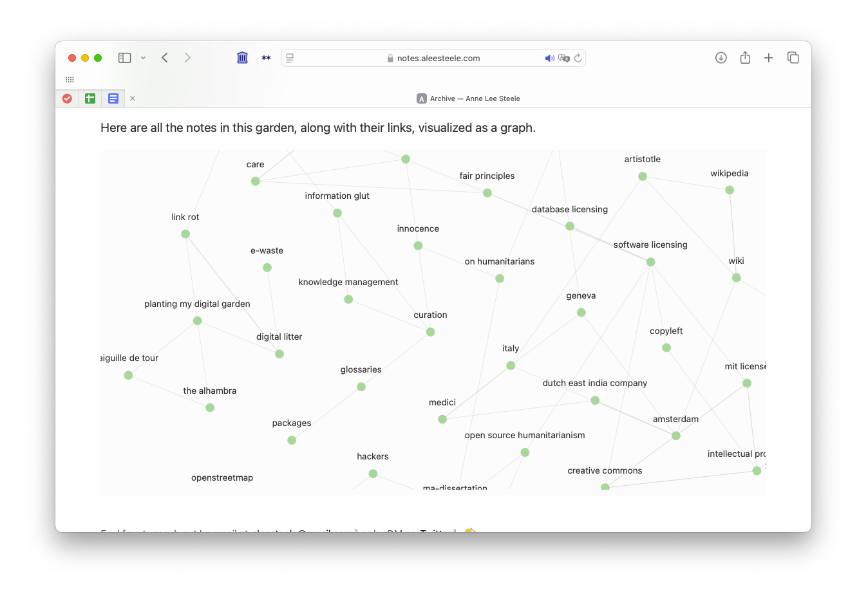Mute the tab audio speaker icon

click(x=549, y=58)
